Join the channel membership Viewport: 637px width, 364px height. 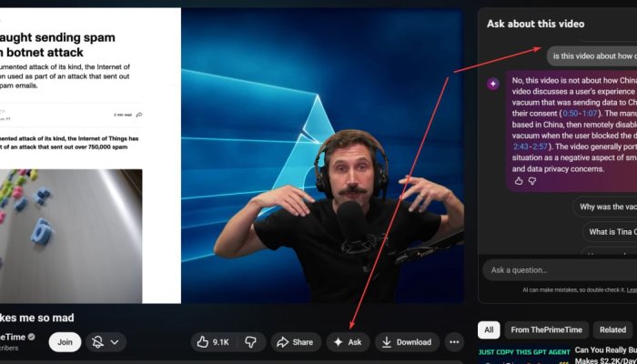tap(65, 342)
